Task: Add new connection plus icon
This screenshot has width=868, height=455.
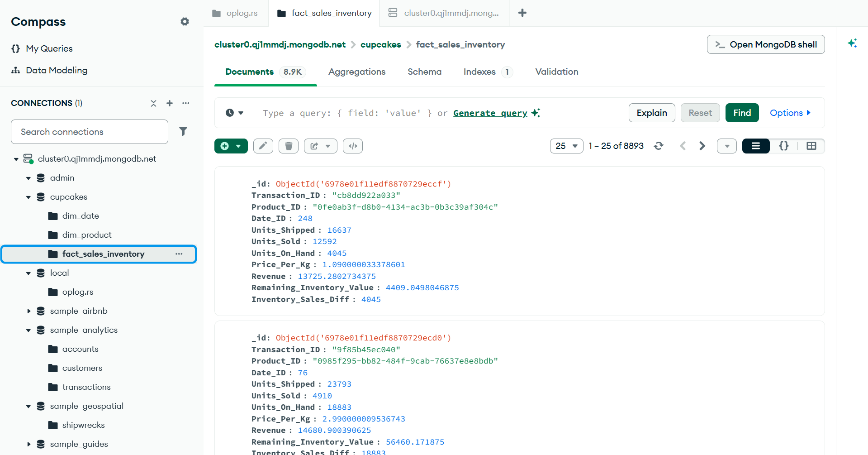Action: click(x=170, y=103)
